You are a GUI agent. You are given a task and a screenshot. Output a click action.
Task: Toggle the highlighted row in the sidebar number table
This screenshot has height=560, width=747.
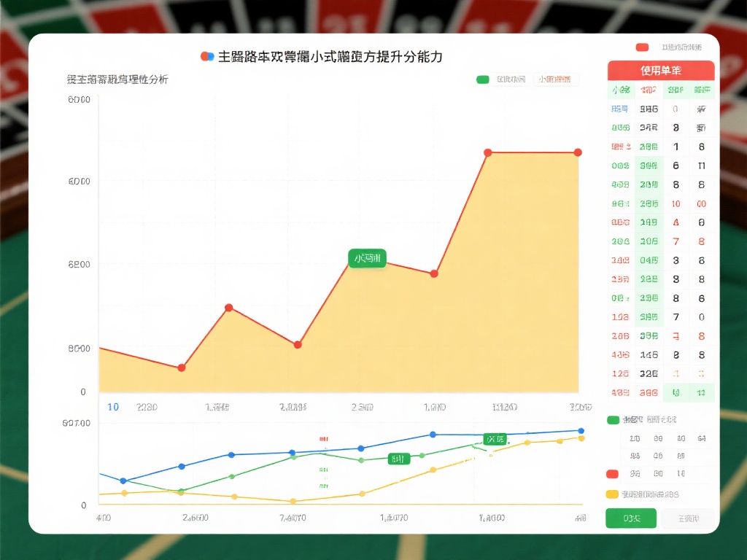click(661, 392)
